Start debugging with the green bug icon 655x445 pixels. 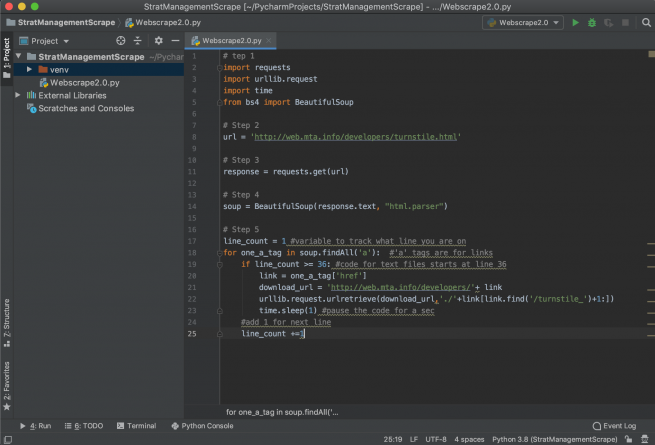pos(592,22)
